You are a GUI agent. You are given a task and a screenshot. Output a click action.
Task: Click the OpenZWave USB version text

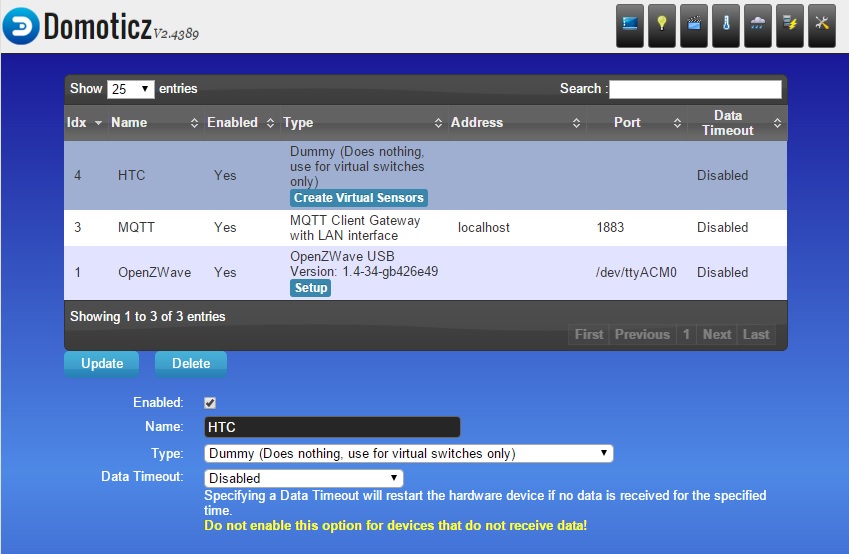pos(364,264)
